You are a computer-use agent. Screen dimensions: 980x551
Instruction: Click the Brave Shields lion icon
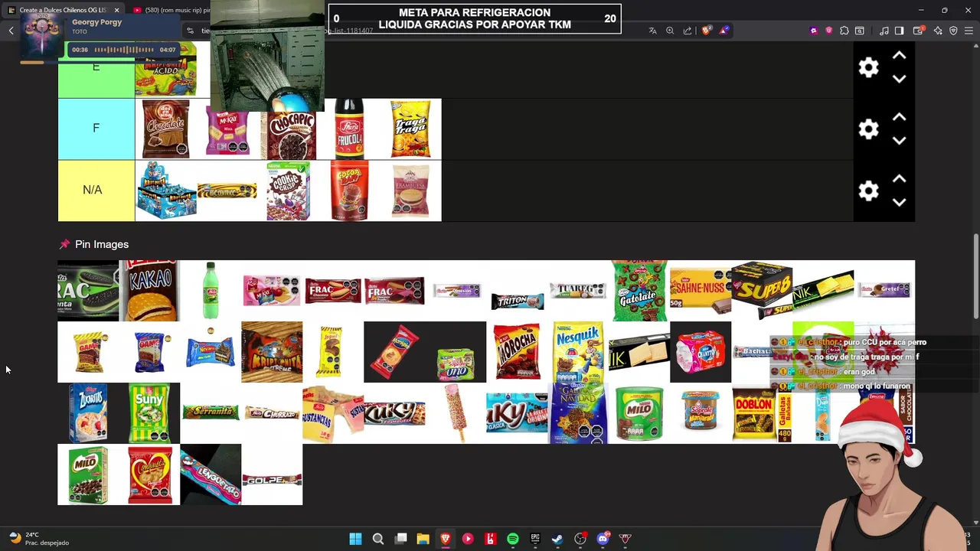tap(706, 31)
